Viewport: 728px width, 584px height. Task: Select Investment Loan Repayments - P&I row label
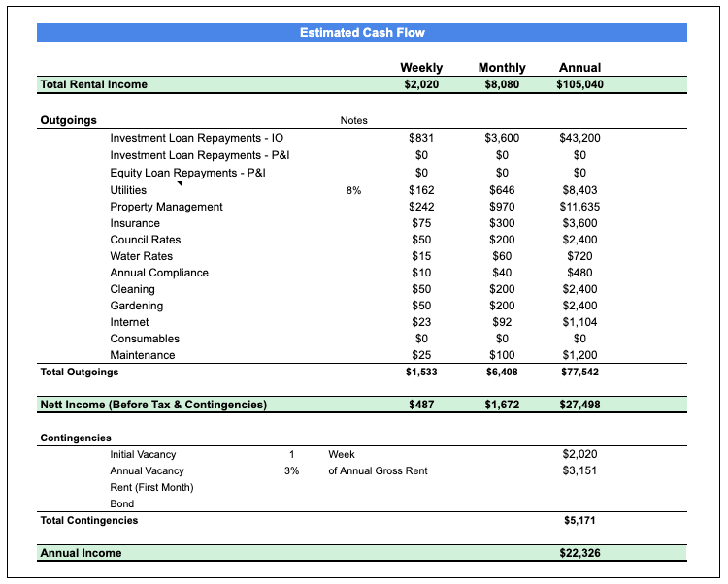click(x=200, y=155)
